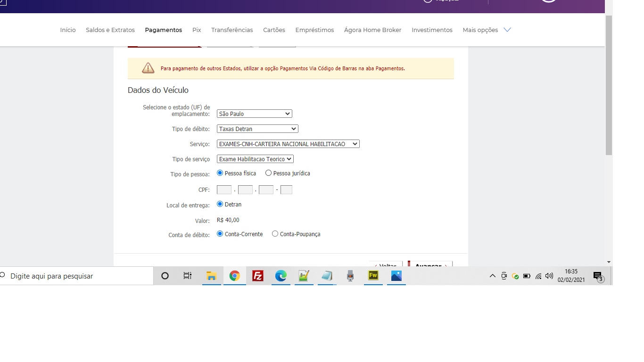Screen dimensions: 644x362
Task: Expand the Mais opções menu
Action: 487,30
